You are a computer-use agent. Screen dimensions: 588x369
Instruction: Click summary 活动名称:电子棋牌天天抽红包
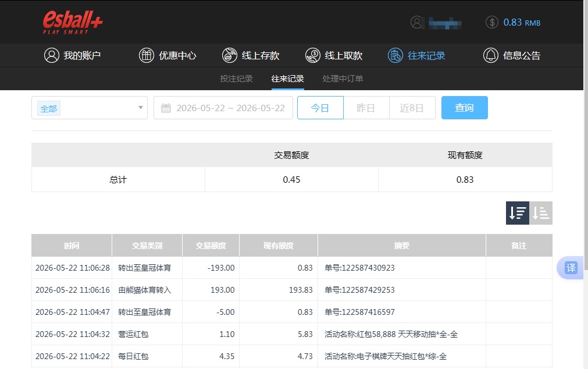pos(386,356)
